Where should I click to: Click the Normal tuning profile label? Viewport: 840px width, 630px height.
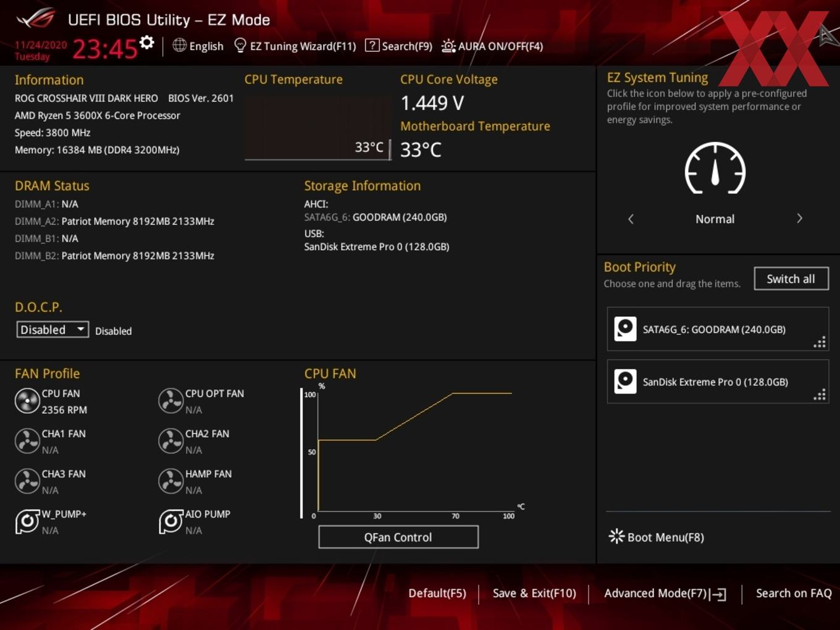pos(715,219)
